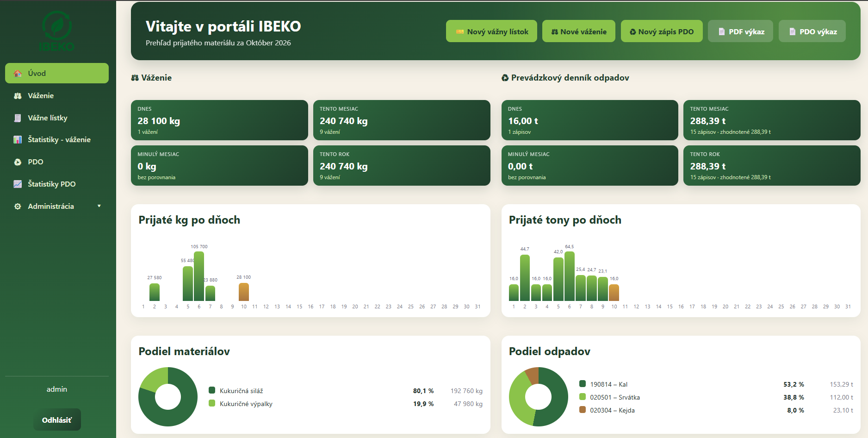Click the 105 700 bar in kg chart

point(199,276)
